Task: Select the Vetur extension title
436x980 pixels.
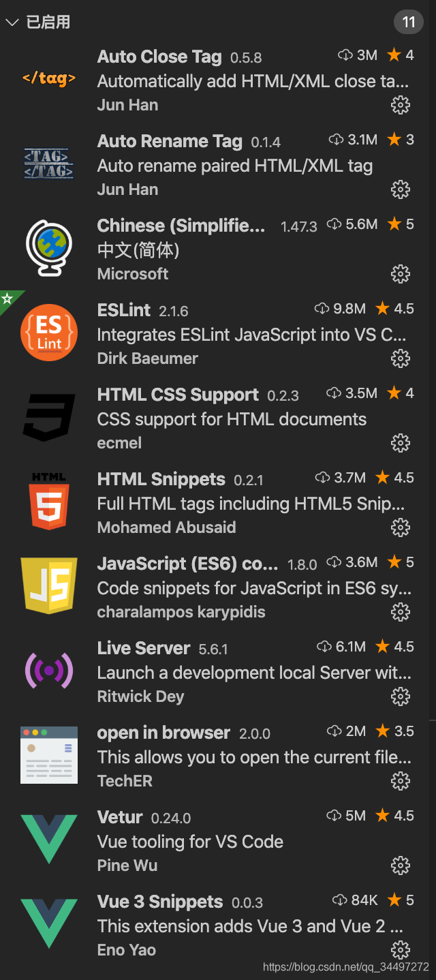Action: tap(120, 817)
